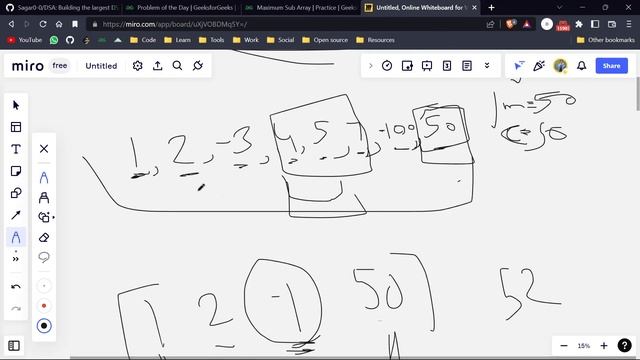Viewport: 640px width, 360px height.
Task: Select the cursor select tool
Action: (x=16, y=105)
